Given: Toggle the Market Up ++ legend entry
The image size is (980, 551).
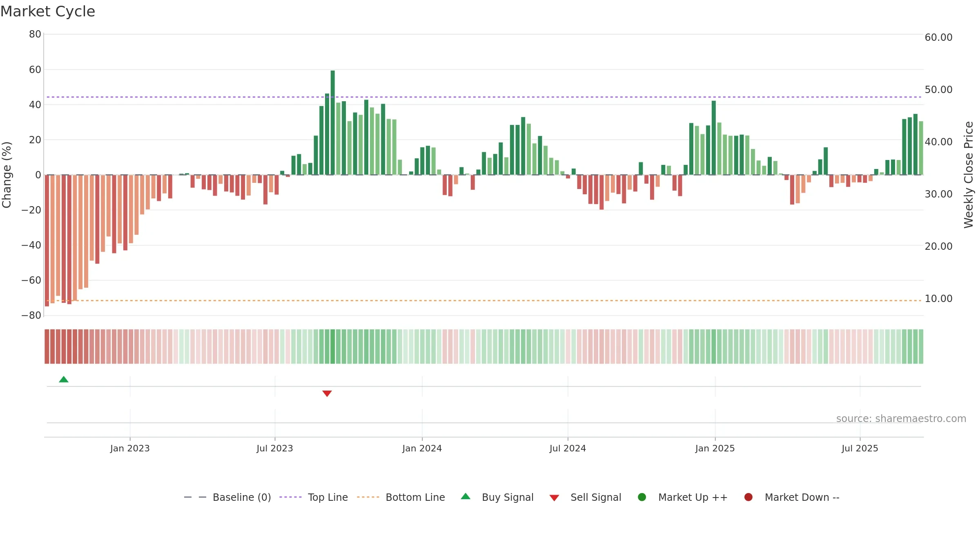Looking at the screenshot, I should coord(683,497).
